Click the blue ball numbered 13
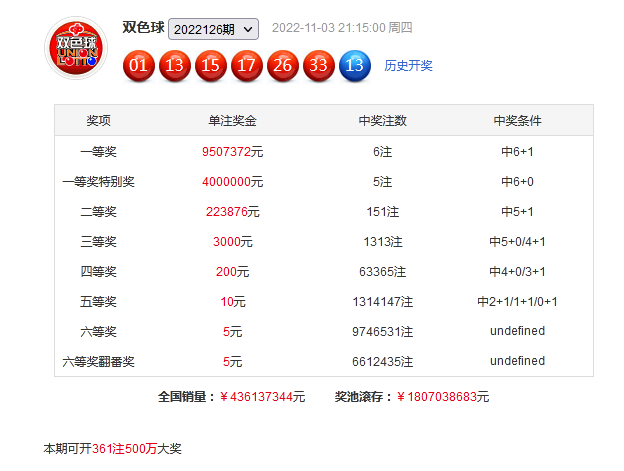Screen dimensions: 624x471 click(x=355, y=66)
